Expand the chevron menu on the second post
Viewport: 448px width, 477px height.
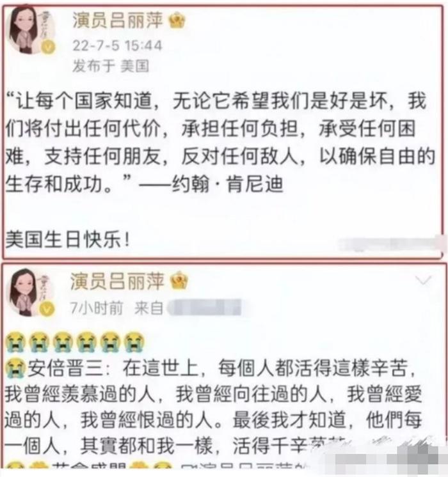423,280
